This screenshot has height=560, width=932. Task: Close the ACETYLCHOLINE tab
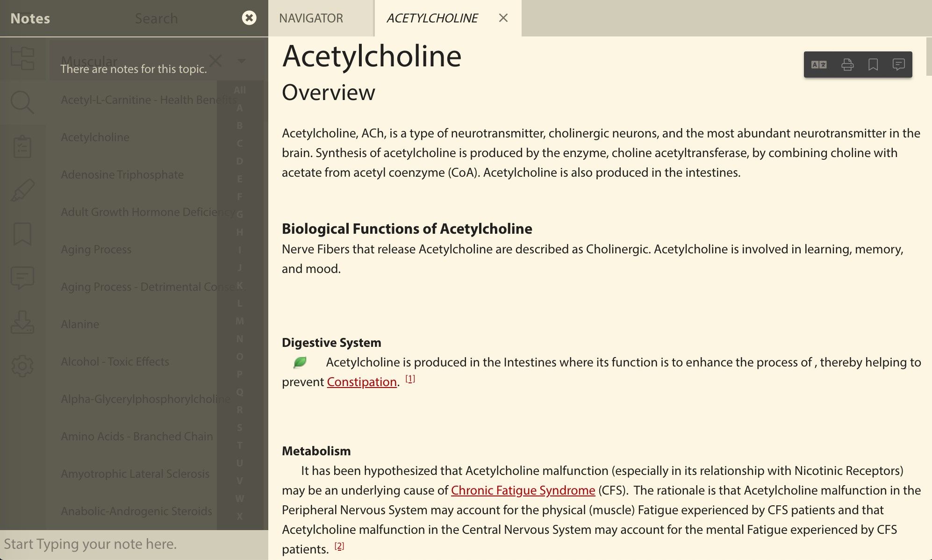(503, 18)
